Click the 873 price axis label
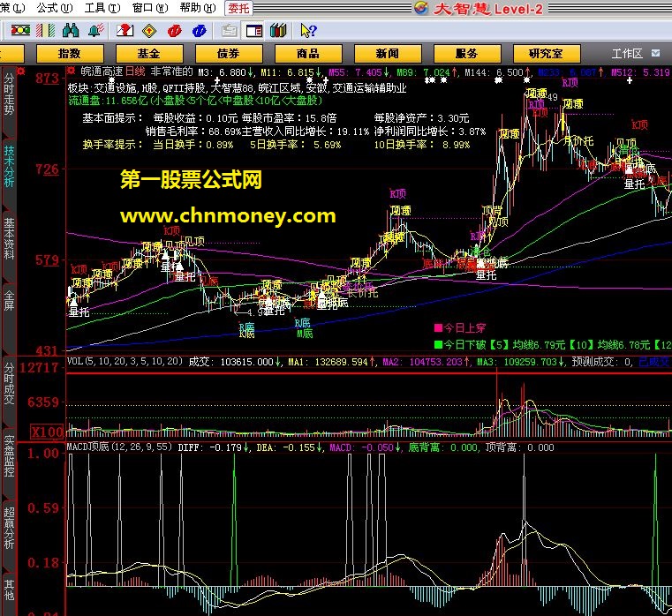The image size is (672, 616). (47, 79)
